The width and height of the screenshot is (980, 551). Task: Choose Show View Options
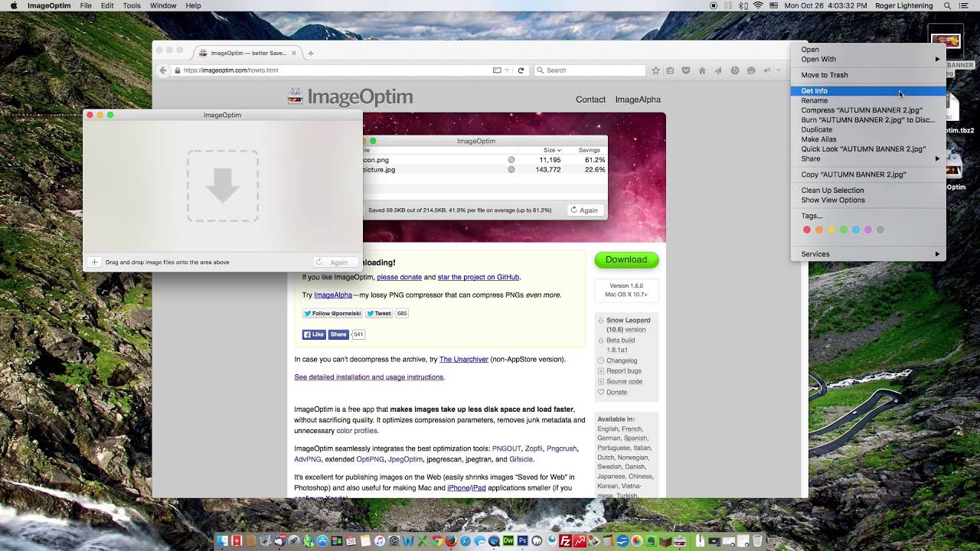click(x=868, y=201)
